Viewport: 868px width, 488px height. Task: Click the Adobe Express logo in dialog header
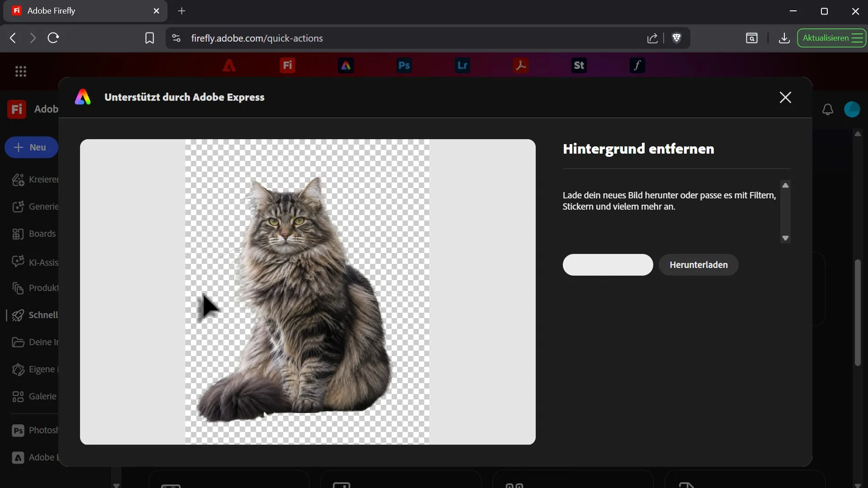[83, 97]
